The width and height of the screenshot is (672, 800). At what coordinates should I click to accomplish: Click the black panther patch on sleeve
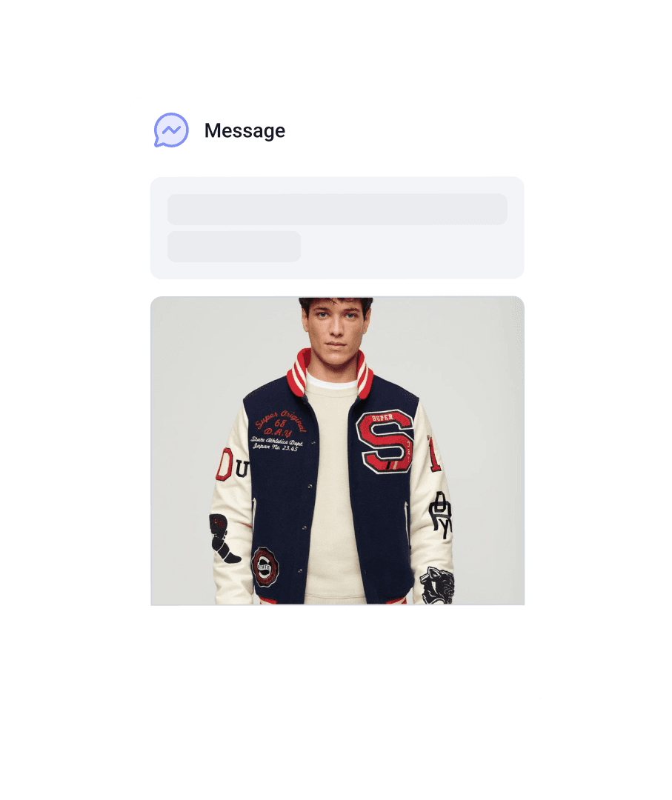point(437,584)
